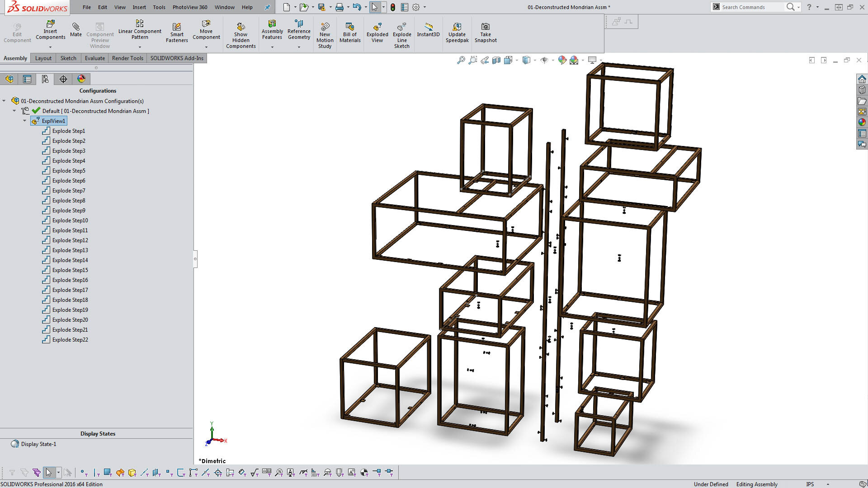868x488 pixels.
Task: Toggle Instant3D mode
Action: click(x=428, y=30)
